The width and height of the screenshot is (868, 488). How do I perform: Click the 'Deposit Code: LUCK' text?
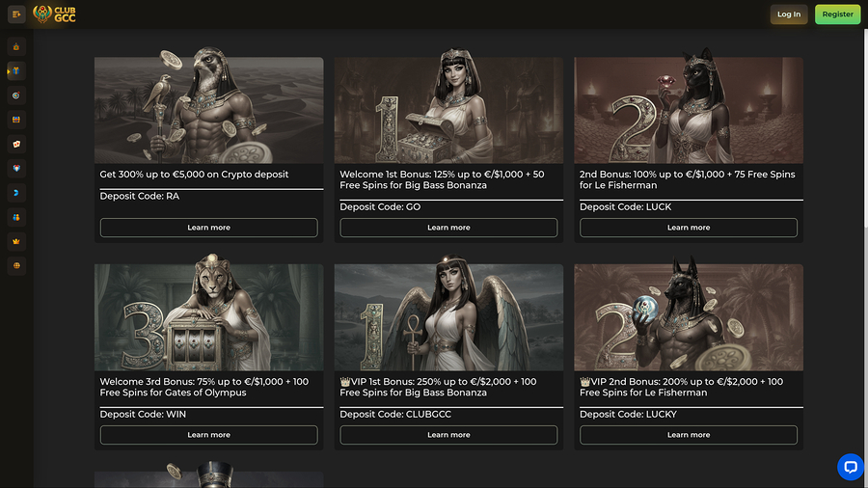(x=625, y=207)
